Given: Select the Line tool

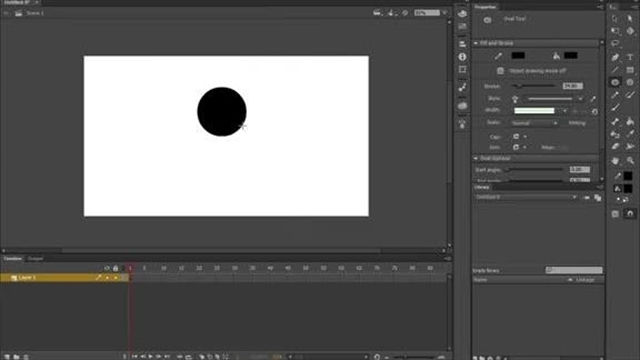Looking at the screenshot, I should 615,70.
